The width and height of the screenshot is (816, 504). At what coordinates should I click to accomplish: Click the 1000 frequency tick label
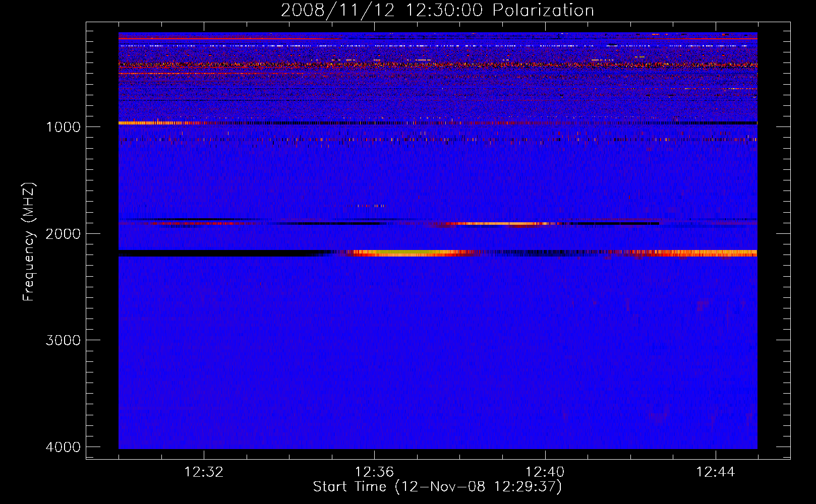pos(63,127)
